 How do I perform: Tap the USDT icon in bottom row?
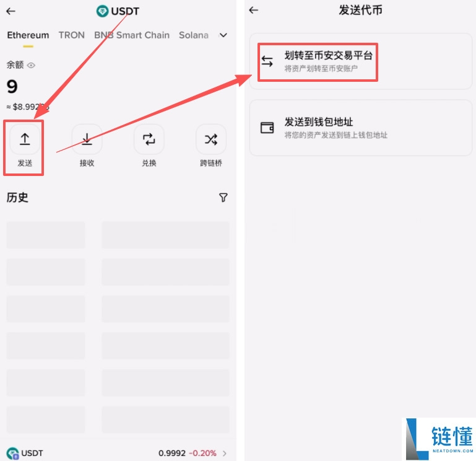pos(12,453)
